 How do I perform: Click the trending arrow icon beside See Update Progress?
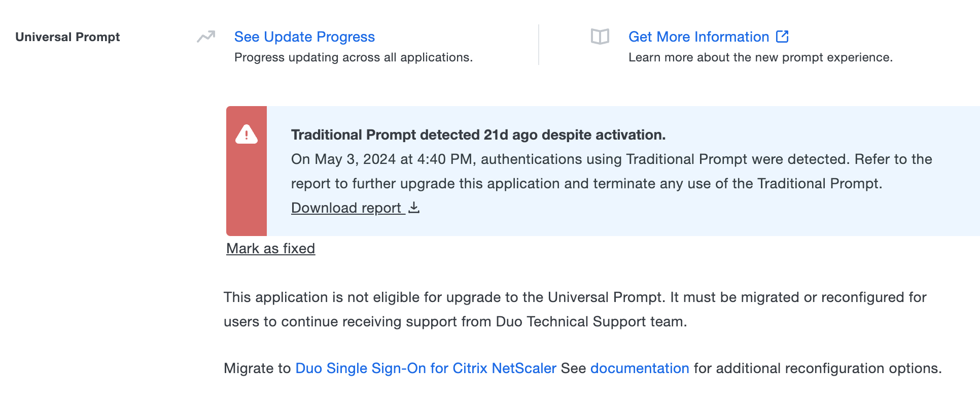pyautogui.click(x=205, y=36)
